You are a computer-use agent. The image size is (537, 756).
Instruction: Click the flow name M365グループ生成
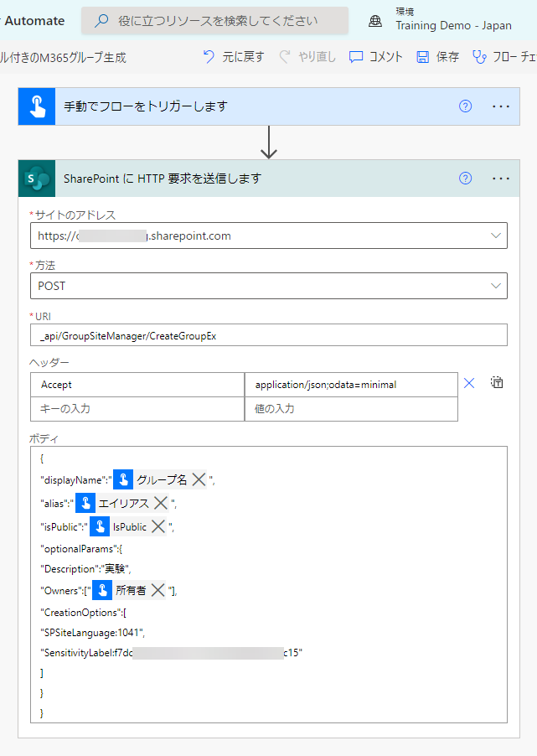64,58
